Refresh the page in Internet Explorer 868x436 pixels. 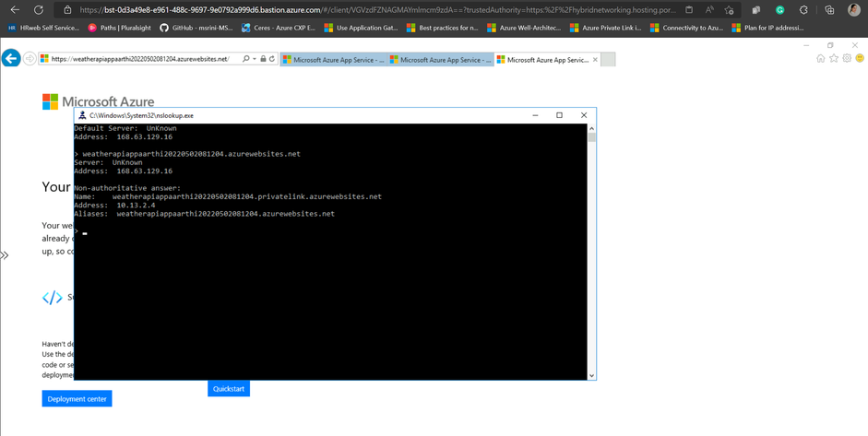(x=272, y=59)
